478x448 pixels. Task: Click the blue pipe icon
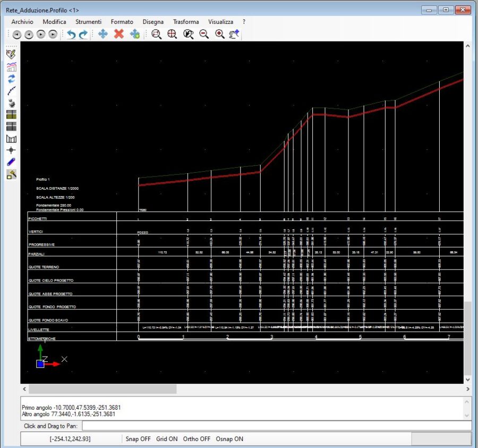11,162
